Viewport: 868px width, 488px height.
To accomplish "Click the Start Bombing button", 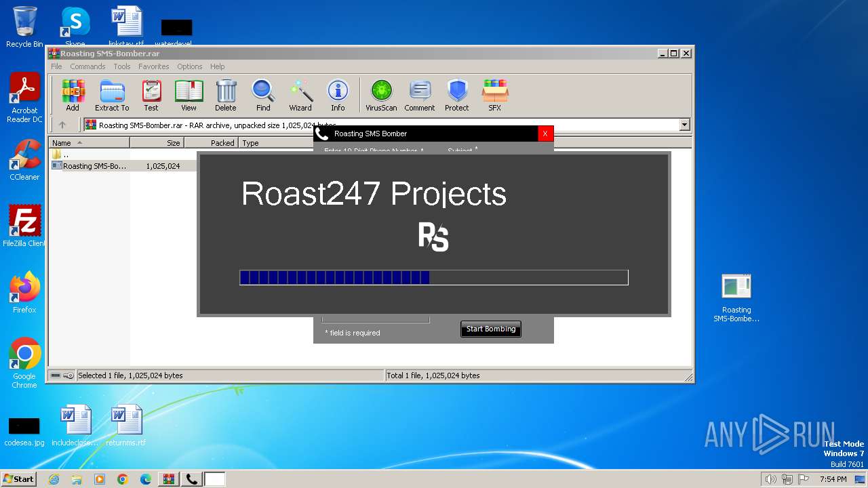I will point(491,329).
